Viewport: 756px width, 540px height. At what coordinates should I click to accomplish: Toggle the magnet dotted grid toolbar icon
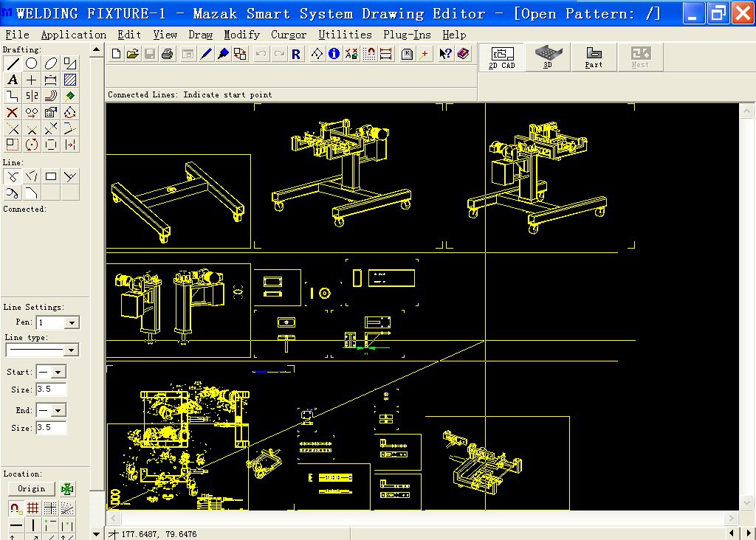coord(369,54)
